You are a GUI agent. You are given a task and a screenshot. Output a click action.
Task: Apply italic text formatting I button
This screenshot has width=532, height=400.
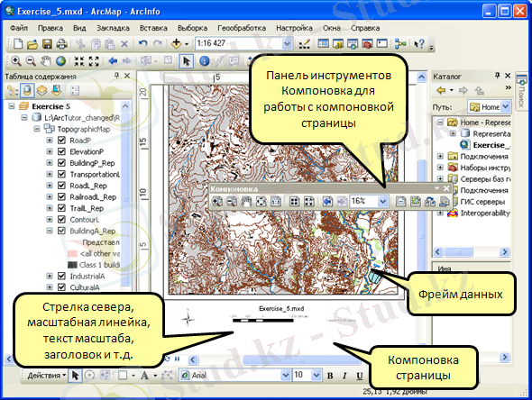click(344, 376)
